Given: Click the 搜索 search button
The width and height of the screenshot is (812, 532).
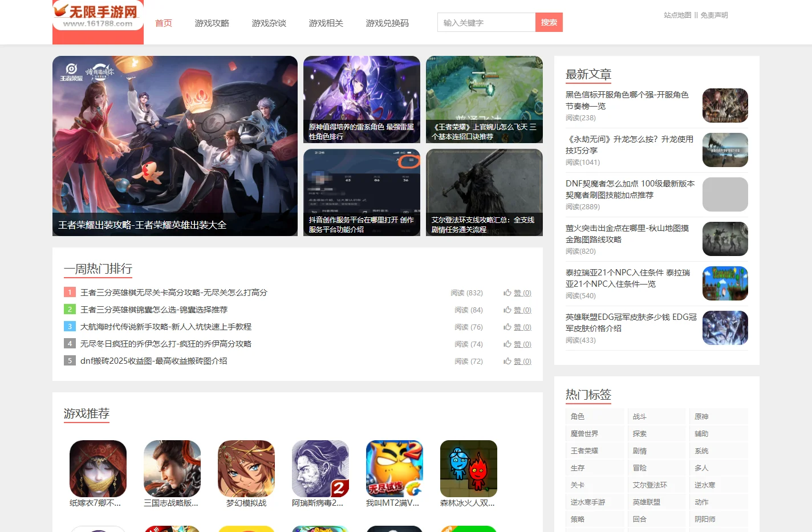Looking at the screenshot, I should [549, 22].
